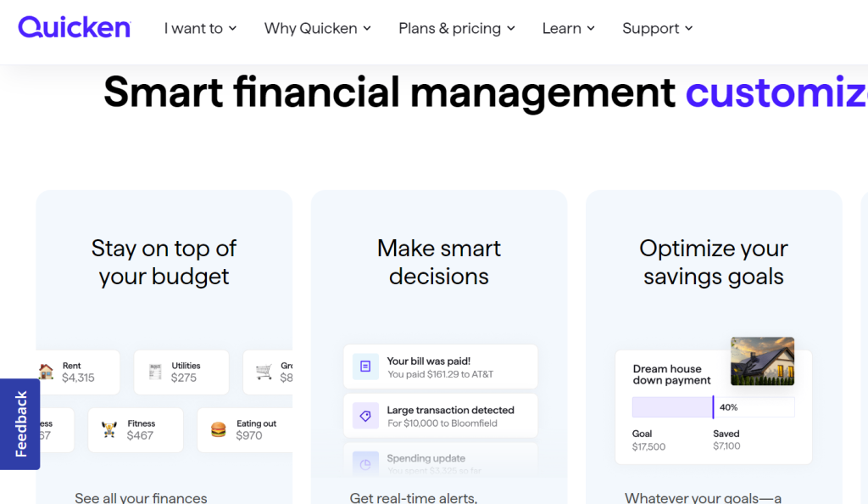Screen dimensions: 868x504
Task: Open the Feedback side button
Action: point(20,423)
